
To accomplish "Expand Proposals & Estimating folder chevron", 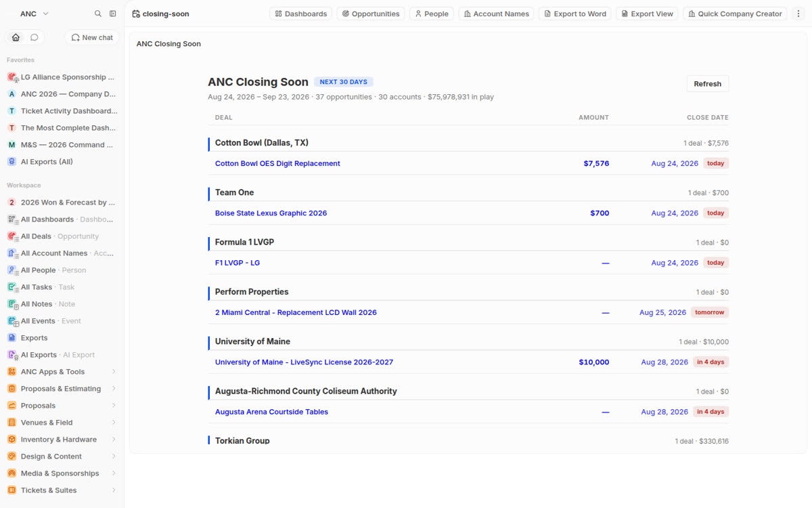I will point(114,389).
